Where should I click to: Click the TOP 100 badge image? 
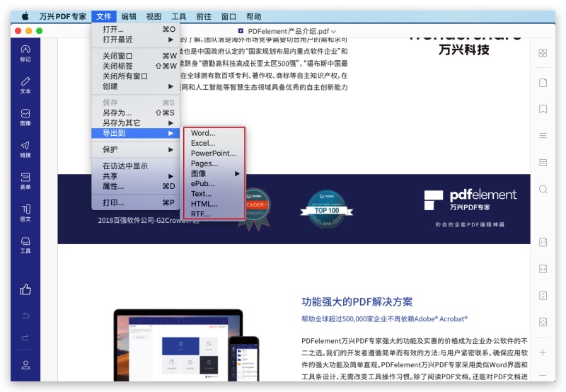tap(327, 209)
